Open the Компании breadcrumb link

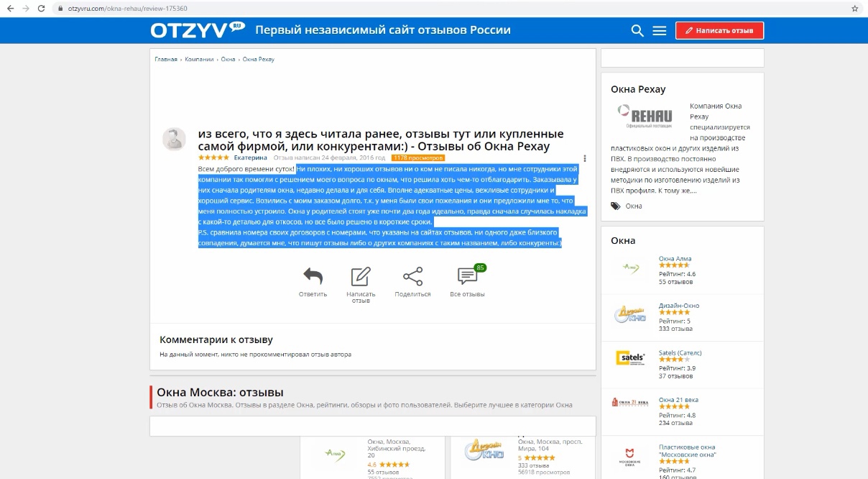tap(199, 59)
